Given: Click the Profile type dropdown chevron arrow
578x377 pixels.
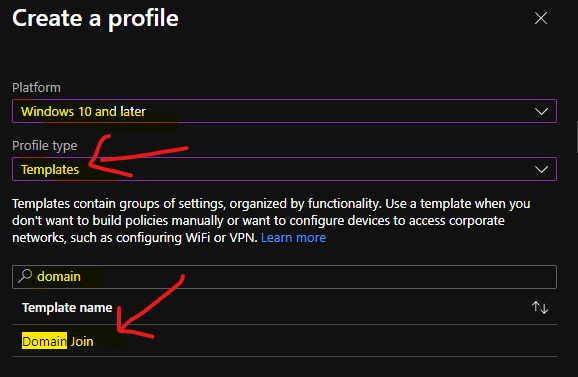Looking at the screenshot, I should coord(541,170).
